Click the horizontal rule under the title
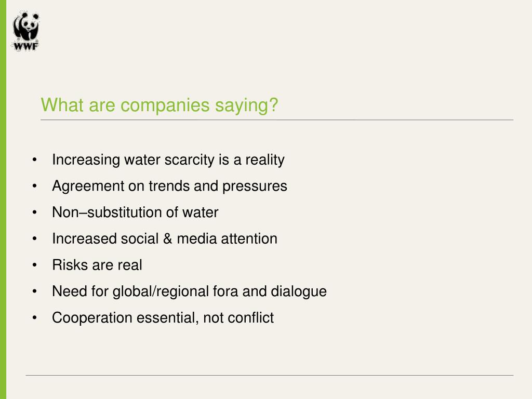This screenshot has width=532, height=399. [276, 120]
